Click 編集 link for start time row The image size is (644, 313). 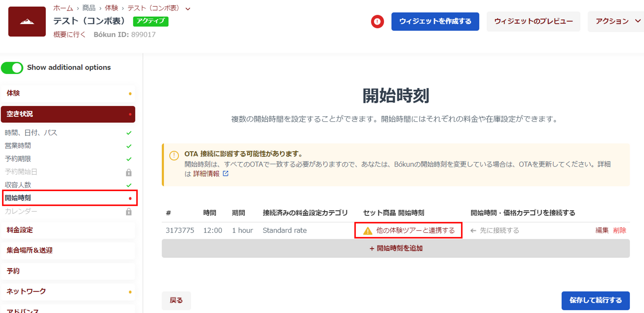(602, 230)
